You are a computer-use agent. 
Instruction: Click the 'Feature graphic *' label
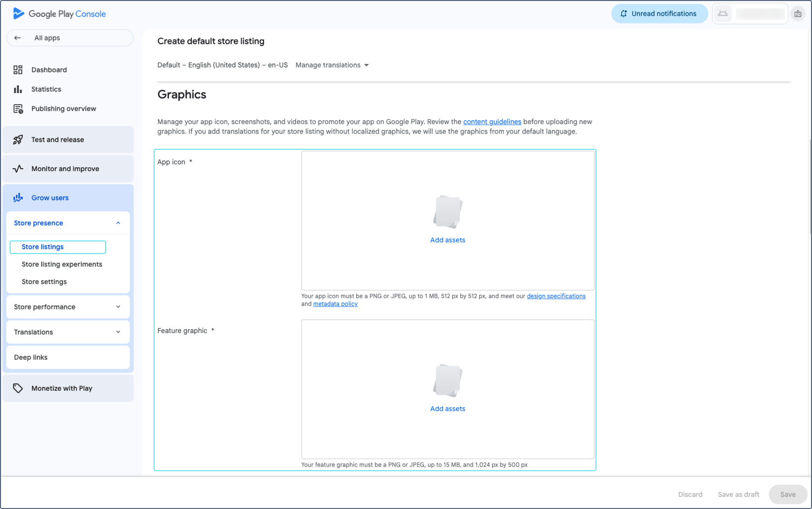(x=186, y=331)
